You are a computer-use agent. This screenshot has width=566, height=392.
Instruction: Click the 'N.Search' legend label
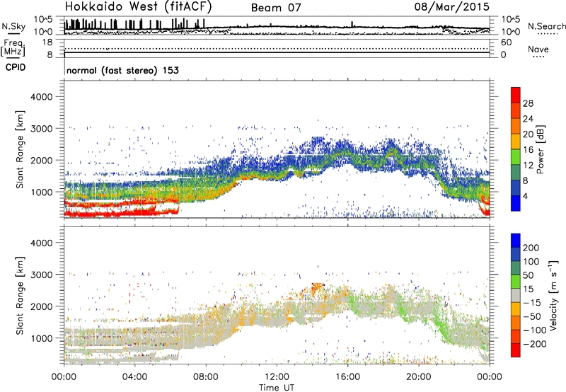[546, 26]
